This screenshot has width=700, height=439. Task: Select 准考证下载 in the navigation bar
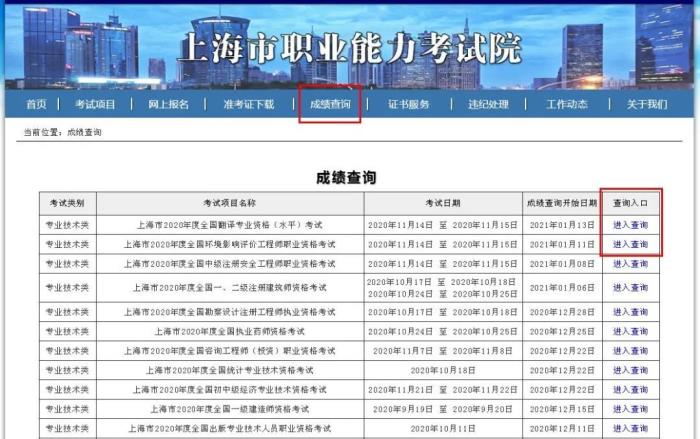(248, 104)
